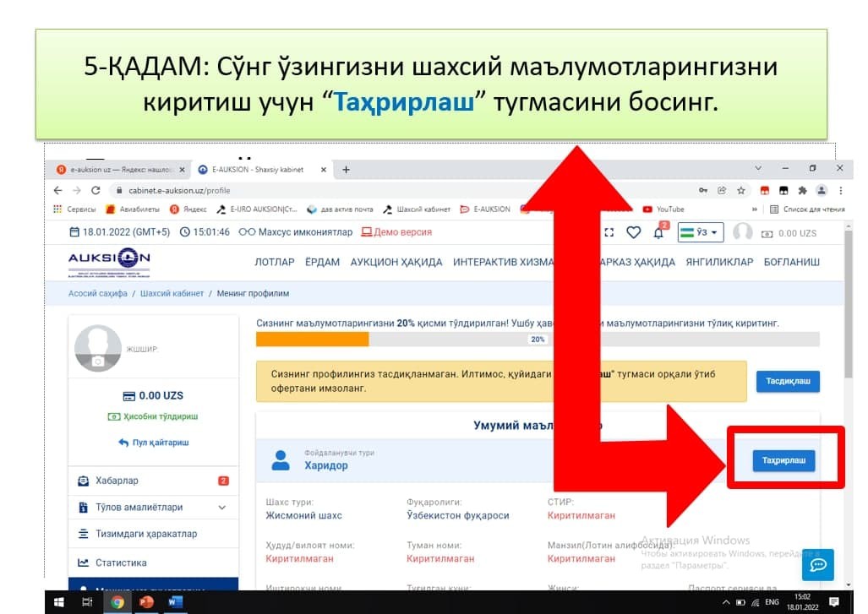The height and width of the screenshot is (614, 868).
Task: Click the profile photo camera avatar
Action: click(98, 348)
